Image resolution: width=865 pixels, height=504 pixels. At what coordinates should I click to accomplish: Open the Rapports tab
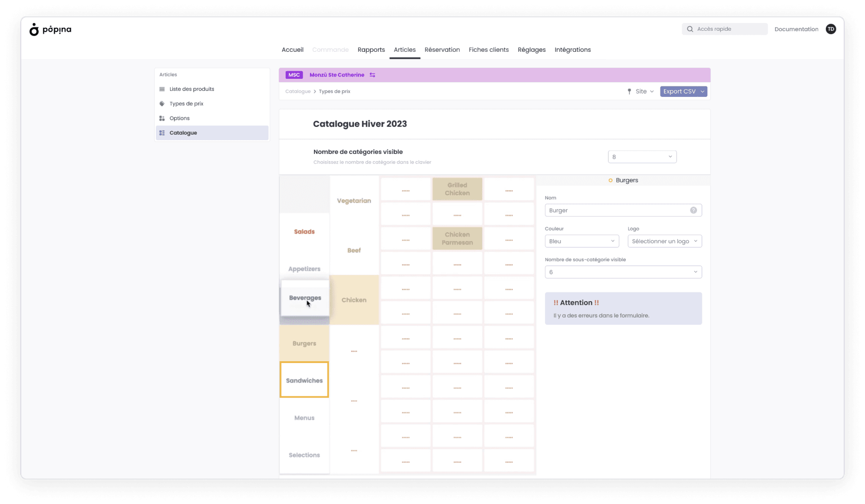click(x=371, y=50)
